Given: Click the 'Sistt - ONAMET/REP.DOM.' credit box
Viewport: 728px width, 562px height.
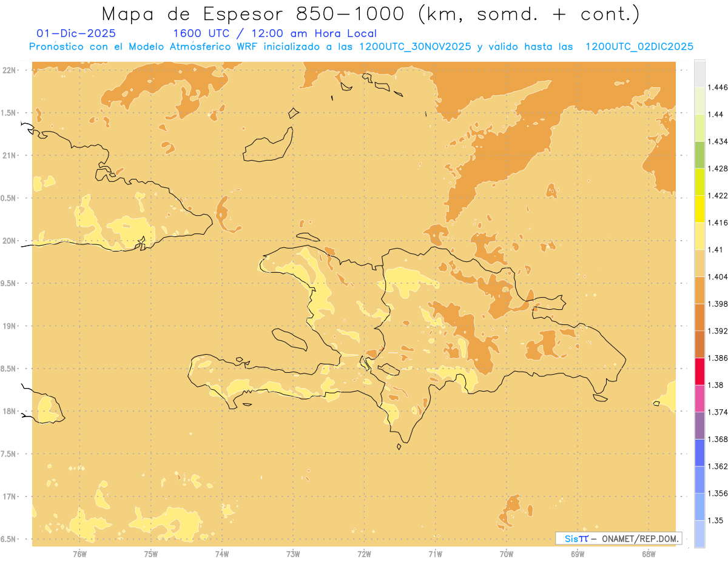Looking at the screenshot, I should click(x=619, y=538).
